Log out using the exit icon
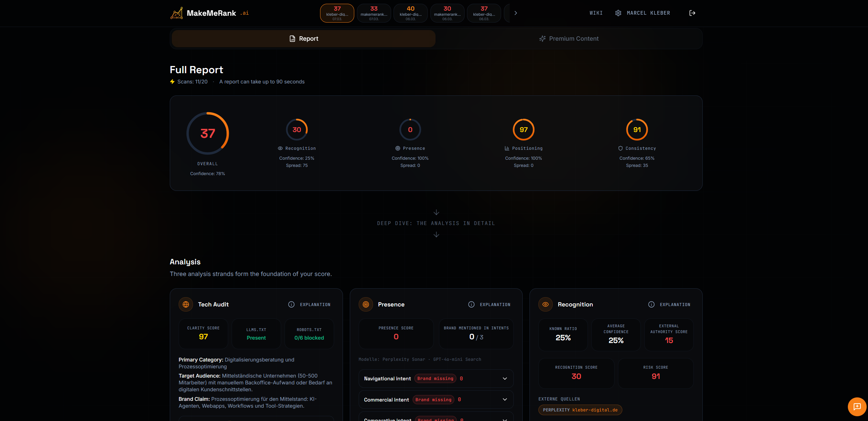This screenshot has height=421, width=868. (x=692, y=13)
